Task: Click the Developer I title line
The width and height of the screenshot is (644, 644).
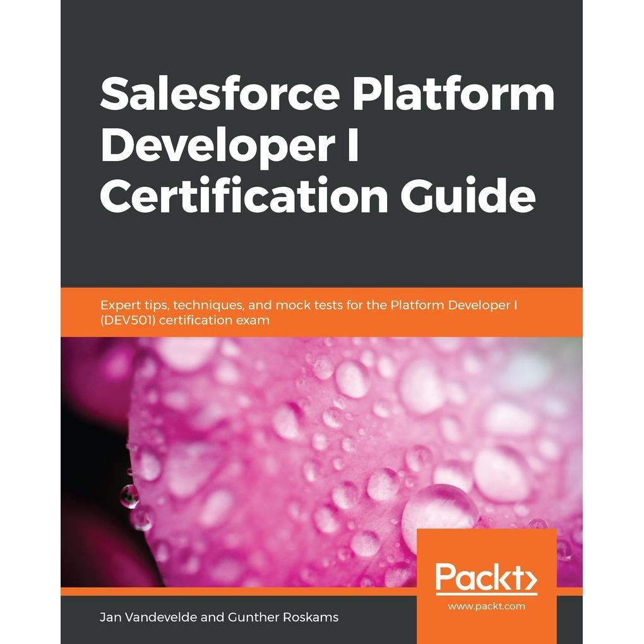Action: [x=230, y=146]
